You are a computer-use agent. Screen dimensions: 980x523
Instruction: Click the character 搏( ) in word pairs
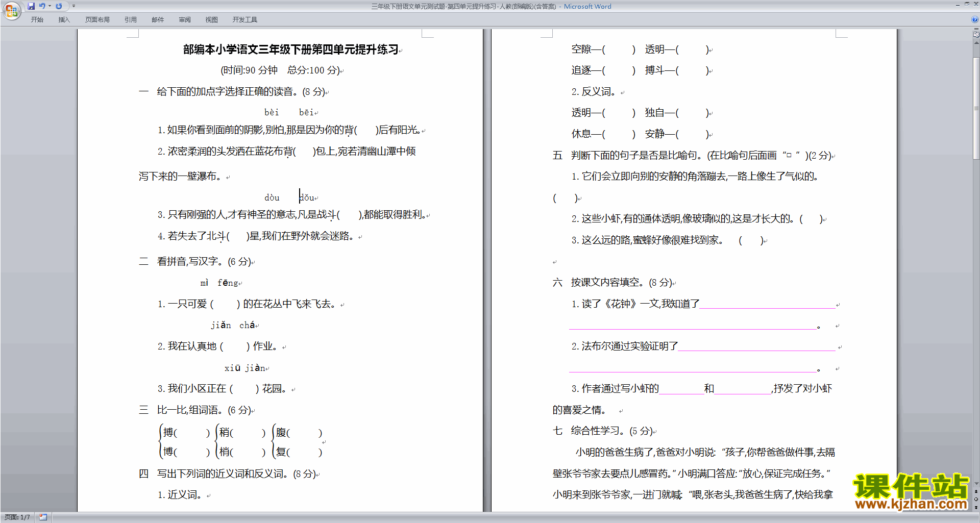[x=186, y=433]
